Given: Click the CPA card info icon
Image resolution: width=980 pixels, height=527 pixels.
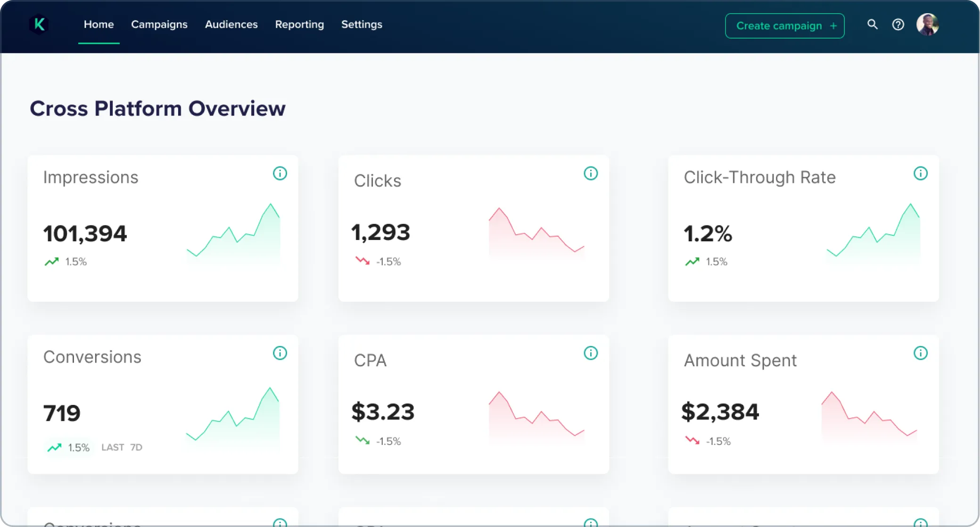Looking at the screenshot, I should (x=591, y=353).
